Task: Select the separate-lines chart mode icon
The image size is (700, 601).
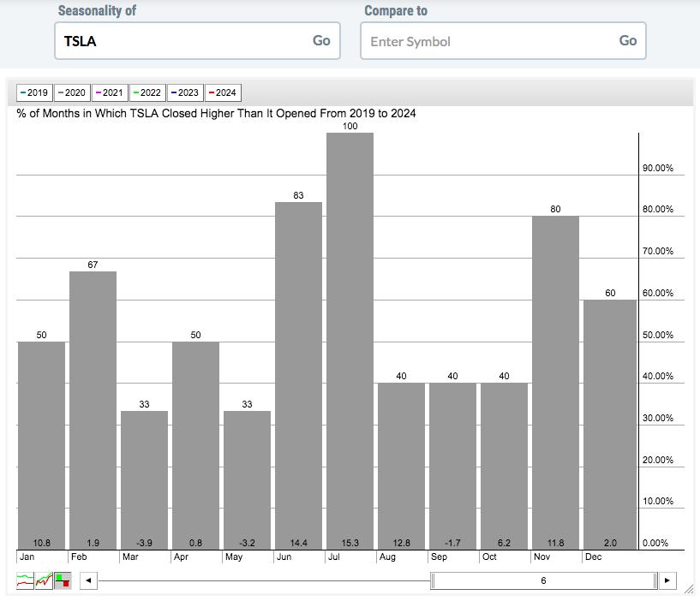Action: point(25,580)
